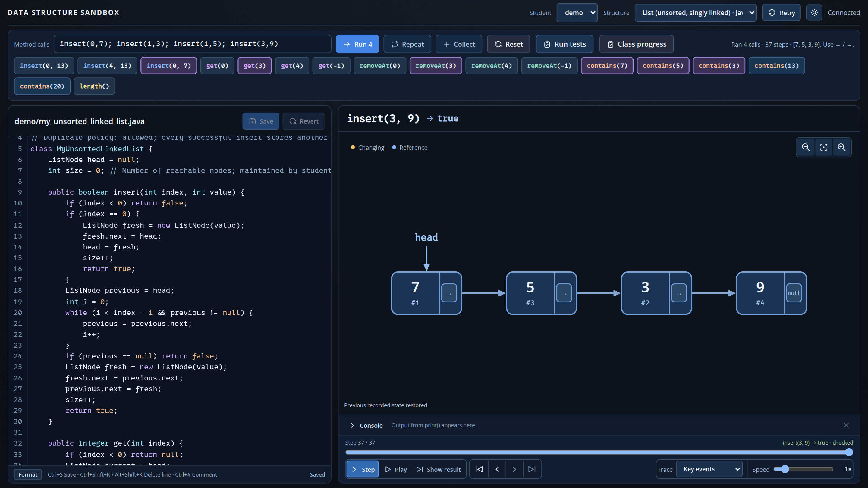Click Show result button
The image size is (868, 488).
439,469
